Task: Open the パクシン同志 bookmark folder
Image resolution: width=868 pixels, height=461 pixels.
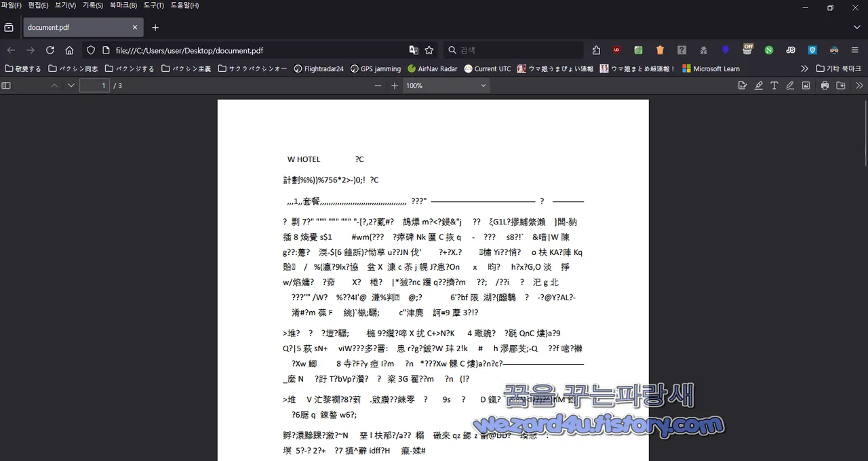Action: click(73, 68)
